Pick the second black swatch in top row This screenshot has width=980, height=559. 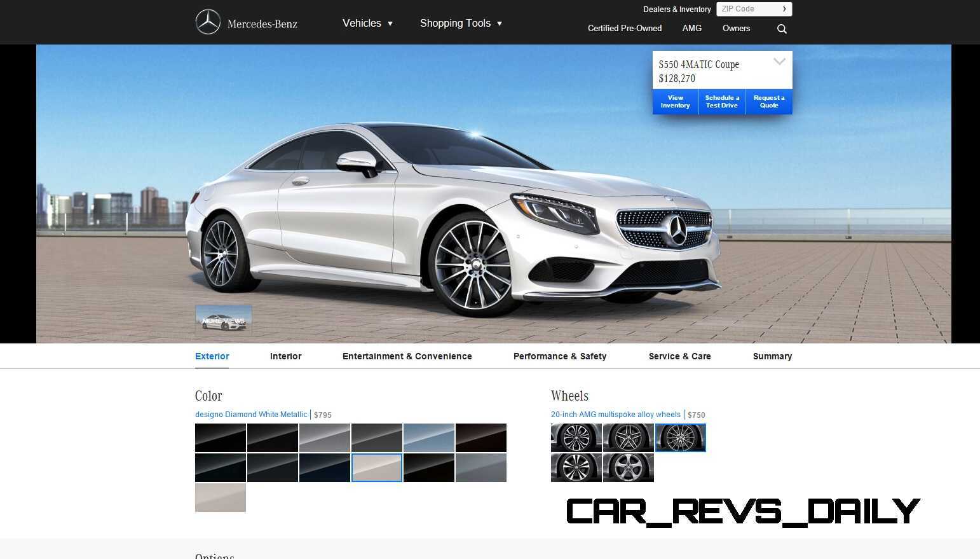(273, 438)
